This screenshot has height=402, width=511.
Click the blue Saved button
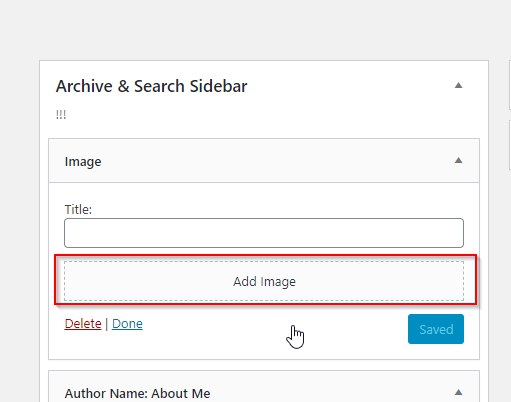pyautogui.click(x=436, y=329)
